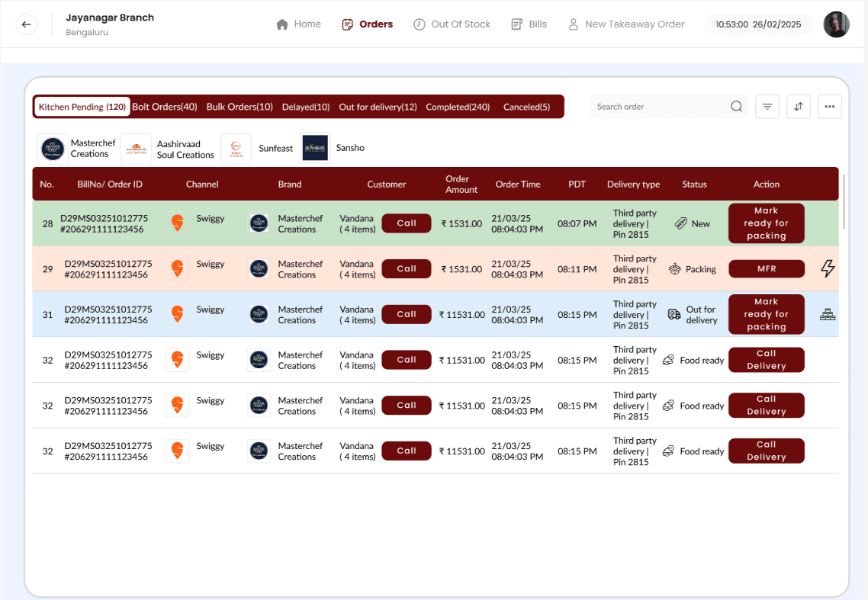Go to Home in the navigation bar

tap(298, 24)
